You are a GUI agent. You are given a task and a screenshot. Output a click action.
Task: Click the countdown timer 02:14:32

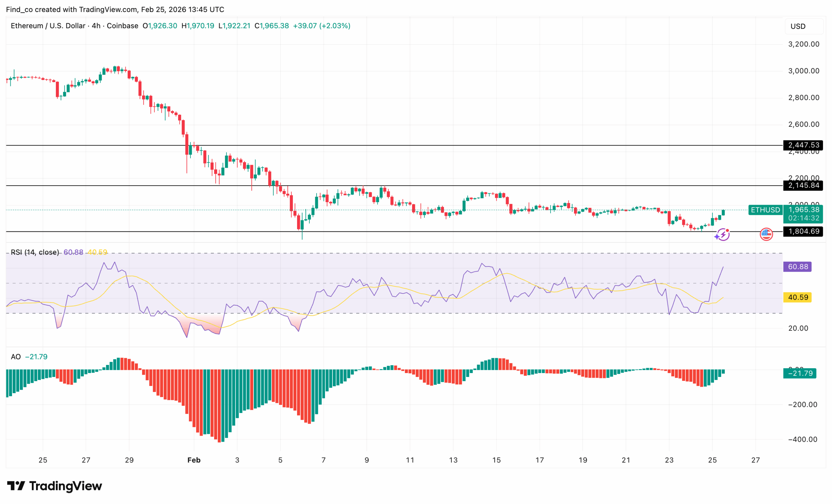[803, 218]
